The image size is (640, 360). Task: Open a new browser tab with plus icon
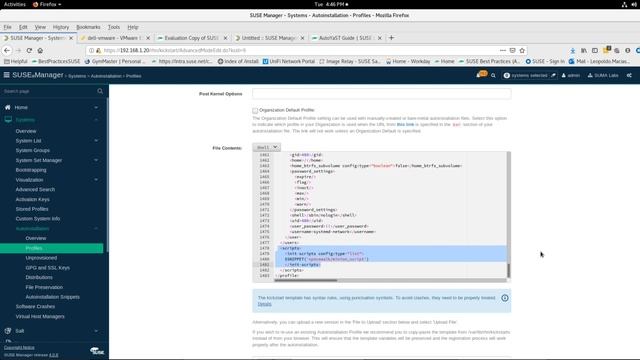pos(391,38)
